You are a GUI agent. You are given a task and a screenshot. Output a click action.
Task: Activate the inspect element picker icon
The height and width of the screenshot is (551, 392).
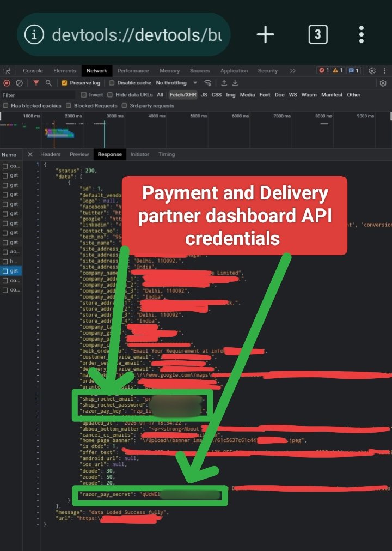(x=7, y=71)
